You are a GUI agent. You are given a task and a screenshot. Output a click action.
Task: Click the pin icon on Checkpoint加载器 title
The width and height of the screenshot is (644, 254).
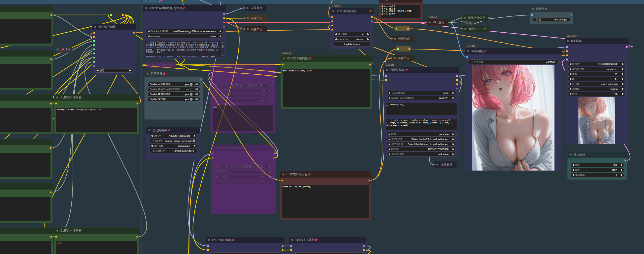(x=184, y=8)
